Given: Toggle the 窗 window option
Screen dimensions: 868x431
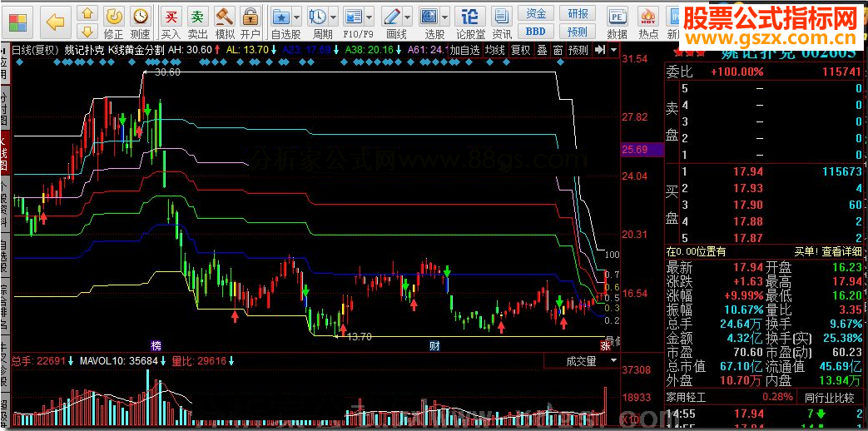Looking at the screenshot, I should (558, 51).
